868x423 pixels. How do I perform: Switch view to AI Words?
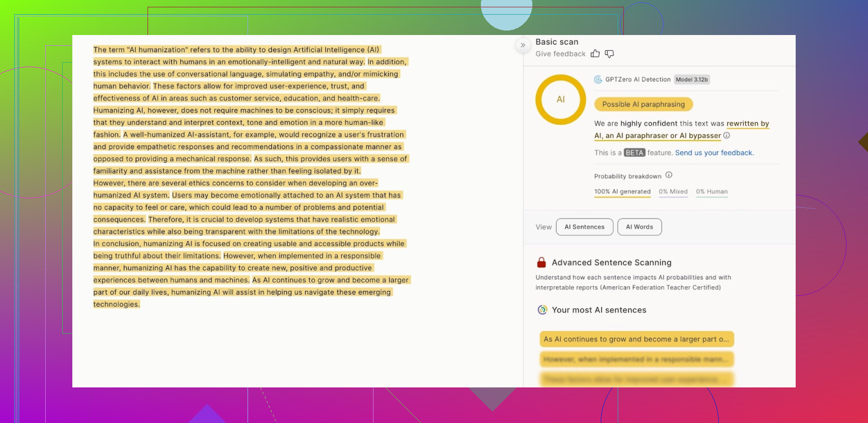click(x=639, y=227)
